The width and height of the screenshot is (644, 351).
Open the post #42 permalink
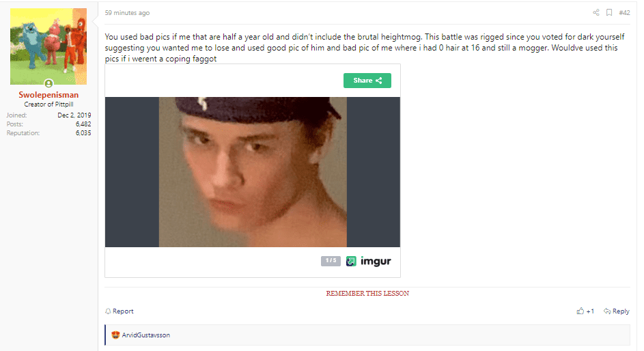[x=624, y=13]
